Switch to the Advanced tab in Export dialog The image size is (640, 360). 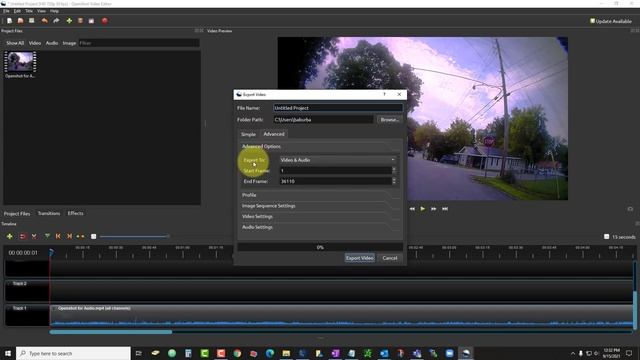(274, 134)
